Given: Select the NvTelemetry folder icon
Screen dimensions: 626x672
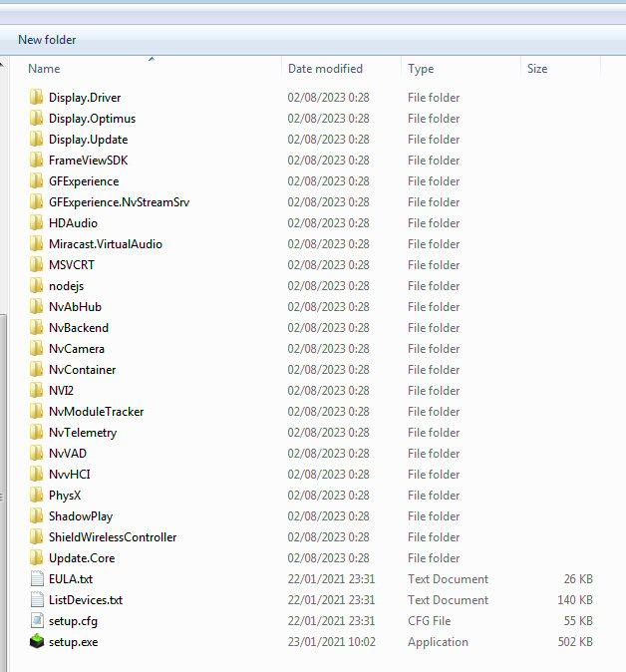Looking at the screenshot, I should tap(37, 433).
